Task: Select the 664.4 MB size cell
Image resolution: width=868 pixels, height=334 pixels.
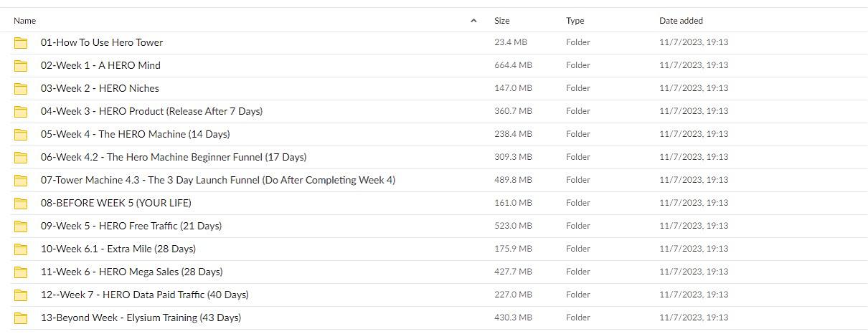Action: pos(514,65)
